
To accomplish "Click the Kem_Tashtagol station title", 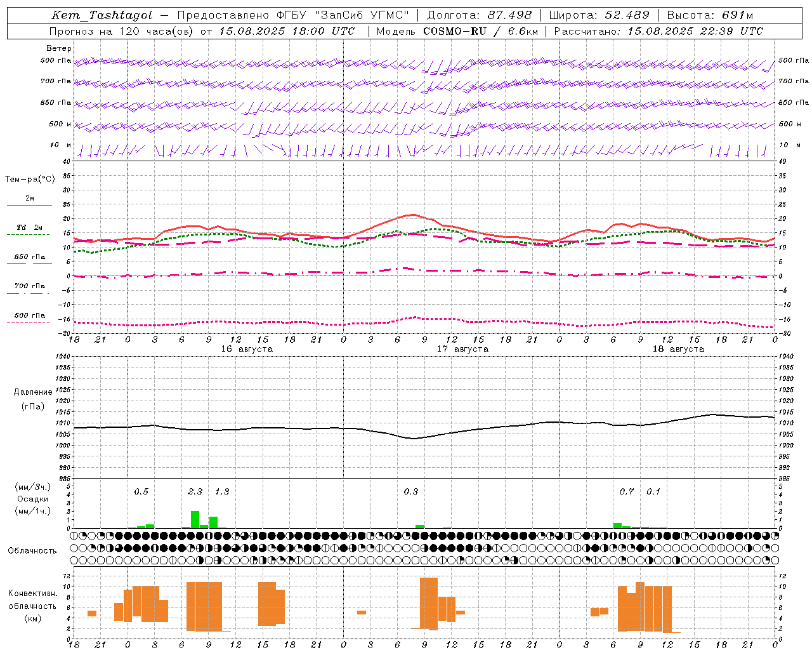I will (x=102, y=15).
